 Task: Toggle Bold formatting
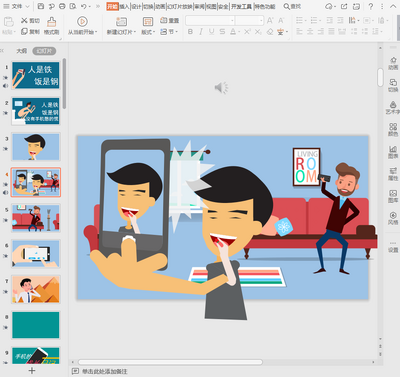[190, 32]
